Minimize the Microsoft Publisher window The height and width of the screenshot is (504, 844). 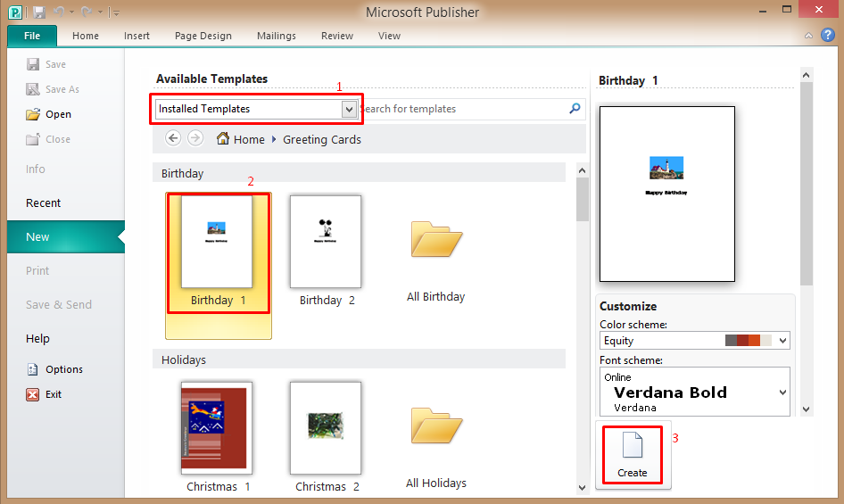tap(763, 10)
